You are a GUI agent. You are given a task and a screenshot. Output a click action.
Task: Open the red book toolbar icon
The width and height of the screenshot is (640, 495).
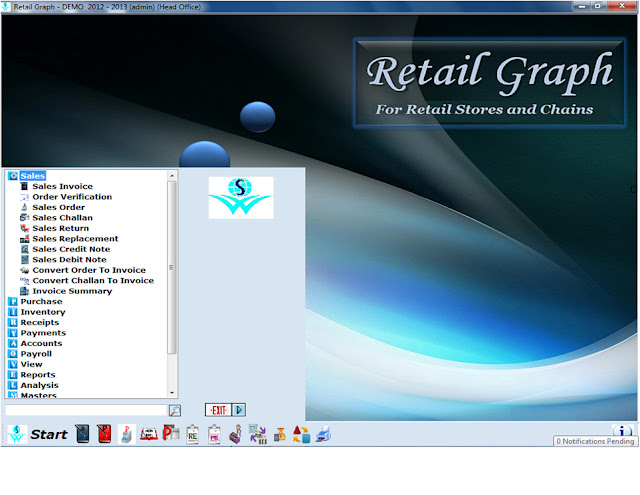(104, 434)
